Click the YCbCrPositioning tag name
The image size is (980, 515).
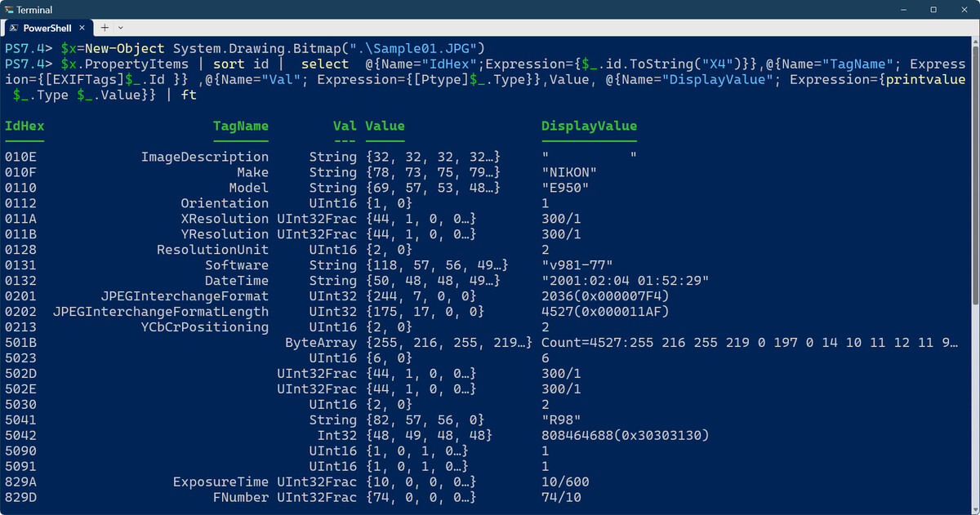click(205, 327)
